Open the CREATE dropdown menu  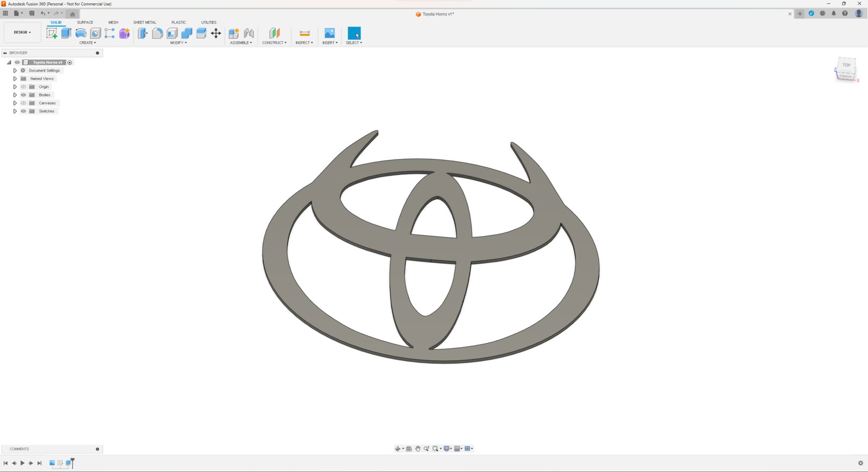(x=87, y=43)
